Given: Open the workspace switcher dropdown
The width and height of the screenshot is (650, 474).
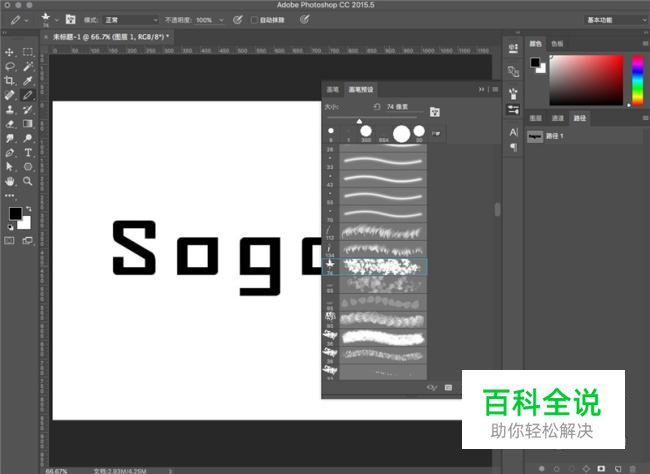Looking at the screenshot, I should click(x=616, y=20).
